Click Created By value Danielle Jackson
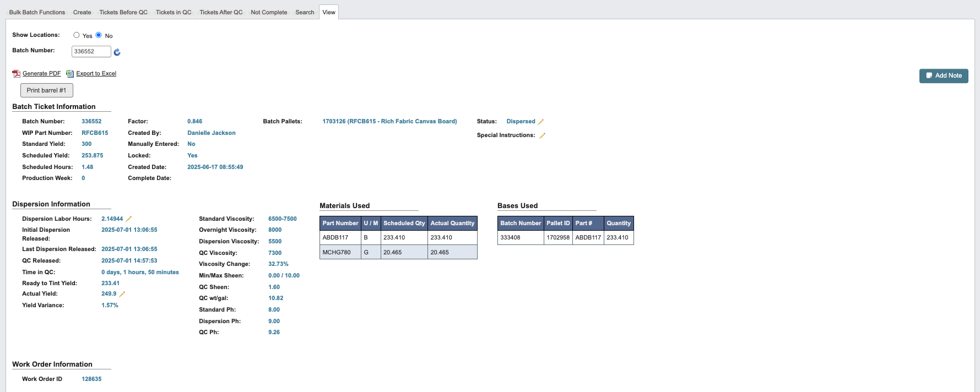The height and width of the screenshot is (392, 980). 212,133
